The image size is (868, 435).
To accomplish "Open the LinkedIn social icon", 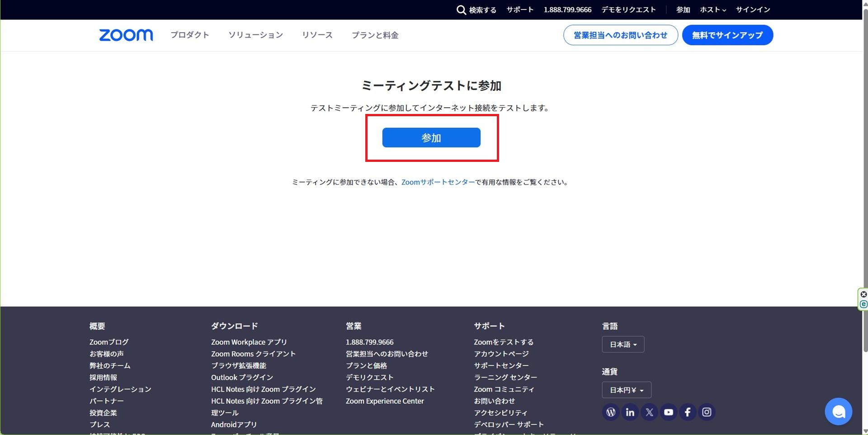I will [x=630, y=412].
